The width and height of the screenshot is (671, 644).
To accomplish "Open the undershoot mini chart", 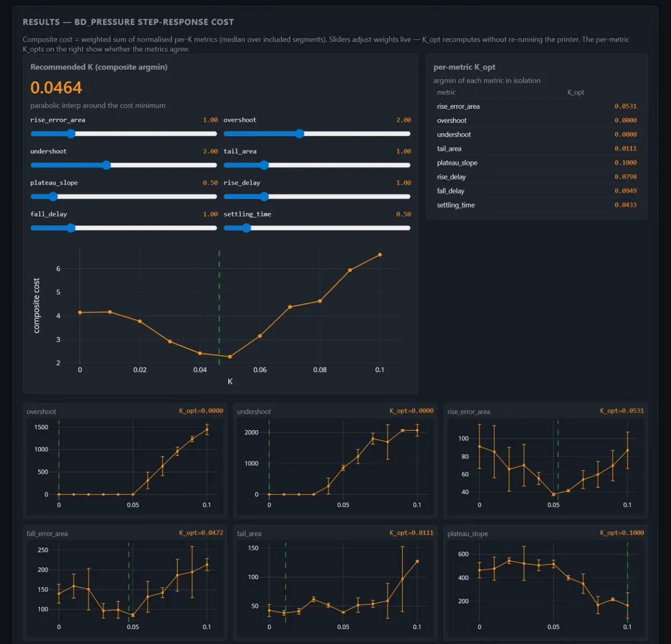I will (x=335, y=461).
